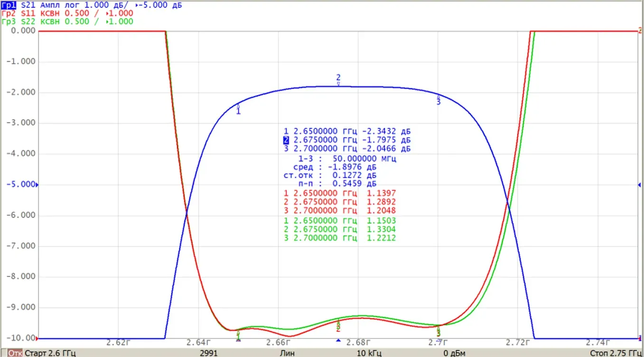644x357 pixels.
Task: Click the marker 1 indicator on the frequency axis
Action: pos(238,340)
